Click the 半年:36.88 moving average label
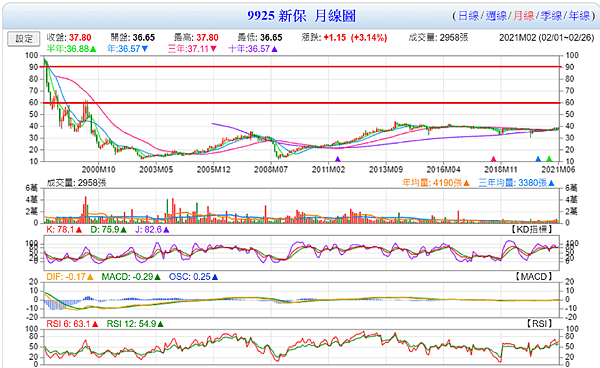Screen dimensions: 600x368 coord(72,49)
